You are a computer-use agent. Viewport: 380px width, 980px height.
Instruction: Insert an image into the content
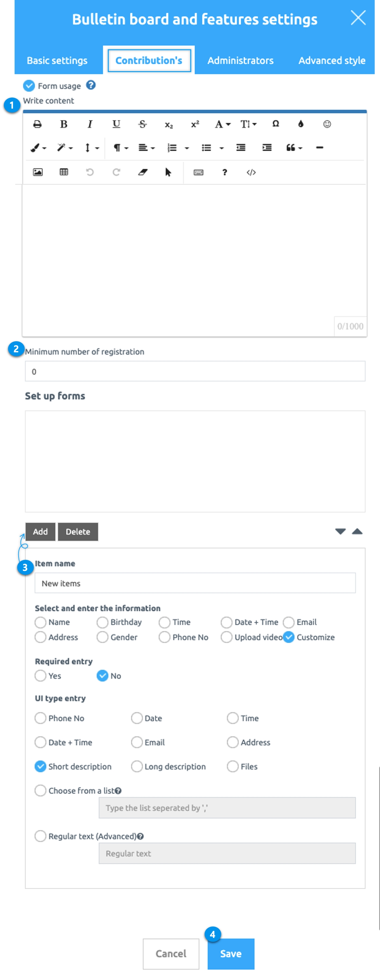pyautogui.click(x=37, y=172)
